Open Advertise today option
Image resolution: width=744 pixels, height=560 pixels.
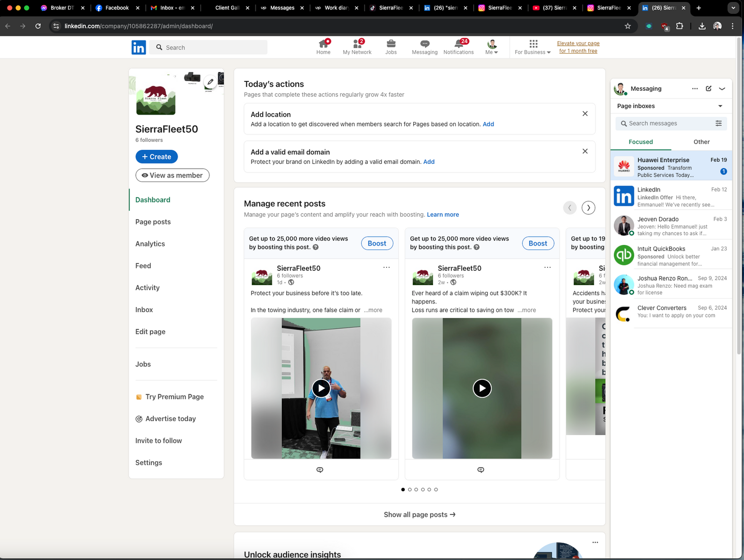166,419
